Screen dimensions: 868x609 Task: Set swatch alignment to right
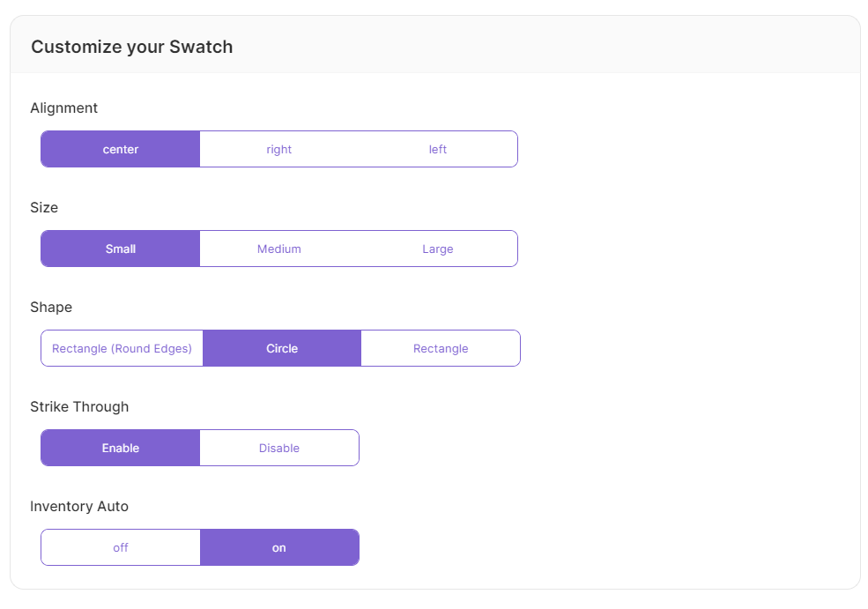pyautogui.click(x=279, y=149)
